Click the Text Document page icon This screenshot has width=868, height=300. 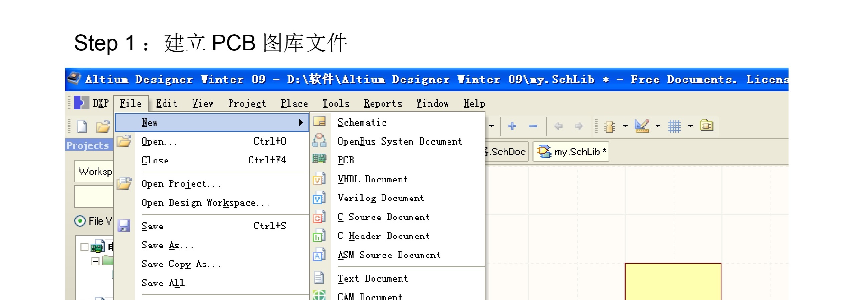coord(319,278)
